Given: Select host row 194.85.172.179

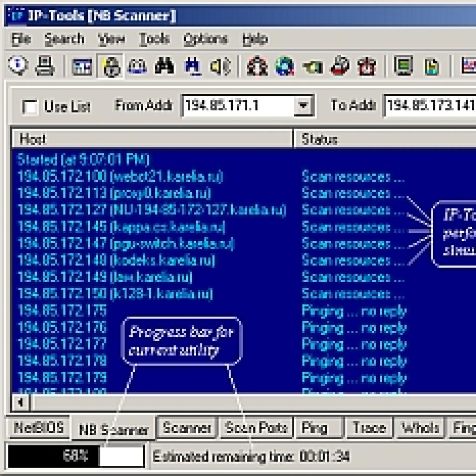Looking at the screenshot, I should tap(62, 377).
